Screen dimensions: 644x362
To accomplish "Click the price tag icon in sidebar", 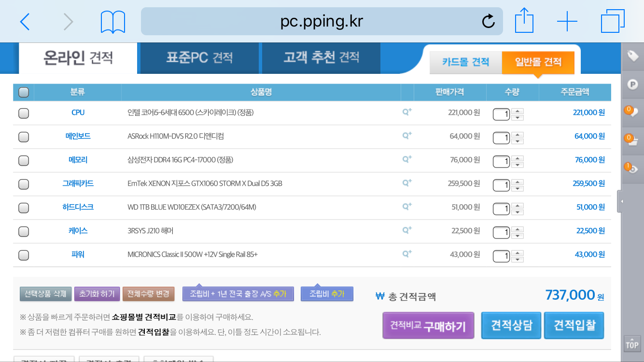I will click(x=632, y=56).
